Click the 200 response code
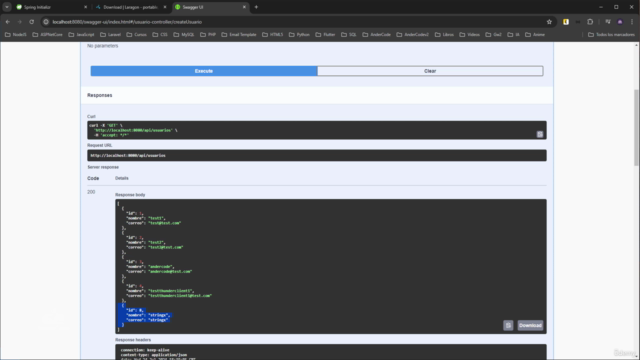This screenshot has height=360, width=640. pyautogui.click(x=91, y=192)
